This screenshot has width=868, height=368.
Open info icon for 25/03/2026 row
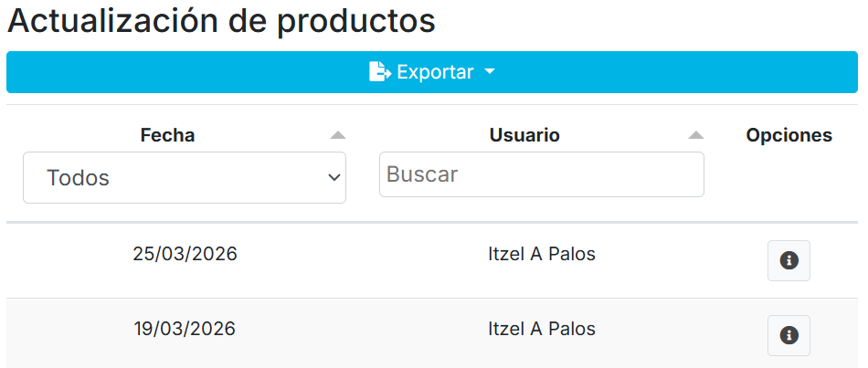click(789, 261)
